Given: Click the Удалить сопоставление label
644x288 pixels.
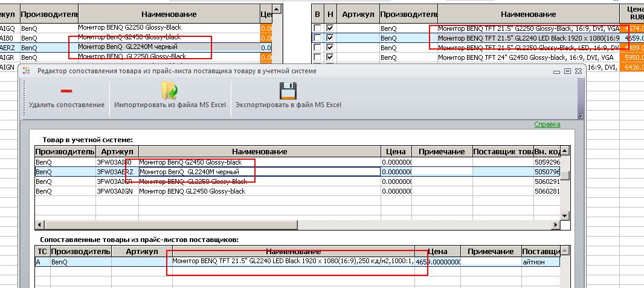Looking at the screenshot, I should pyautogui.click(x=66, y=105).
